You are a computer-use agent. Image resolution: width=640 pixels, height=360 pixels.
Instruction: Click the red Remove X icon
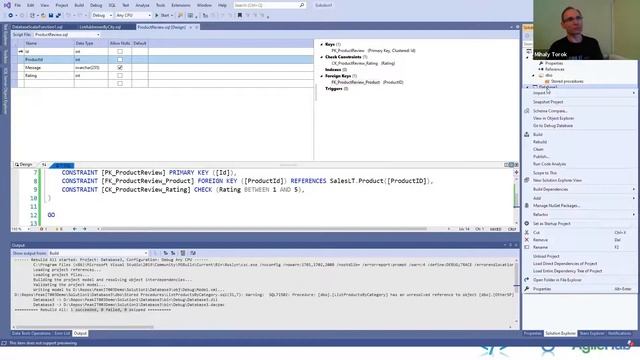point(527,240)
